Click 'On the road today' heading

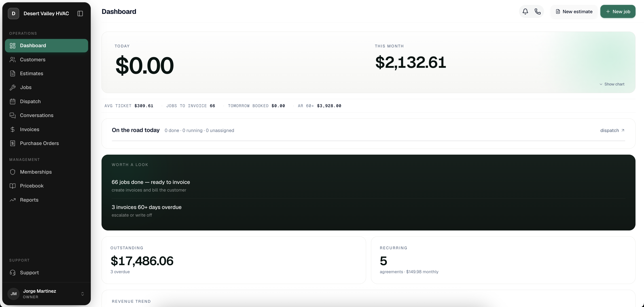point(136,130)
